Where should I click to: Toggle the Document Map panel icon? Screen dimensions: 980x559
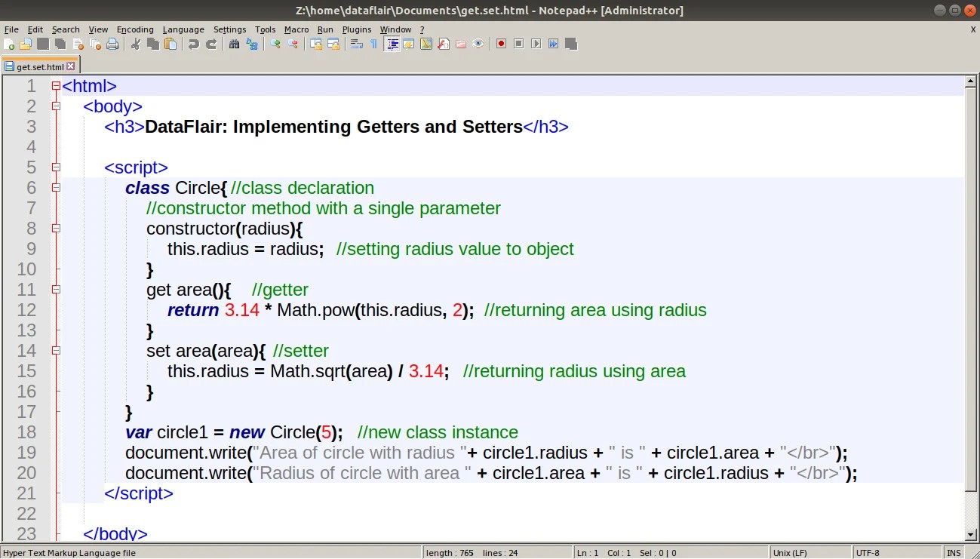(x=426, y=44)
